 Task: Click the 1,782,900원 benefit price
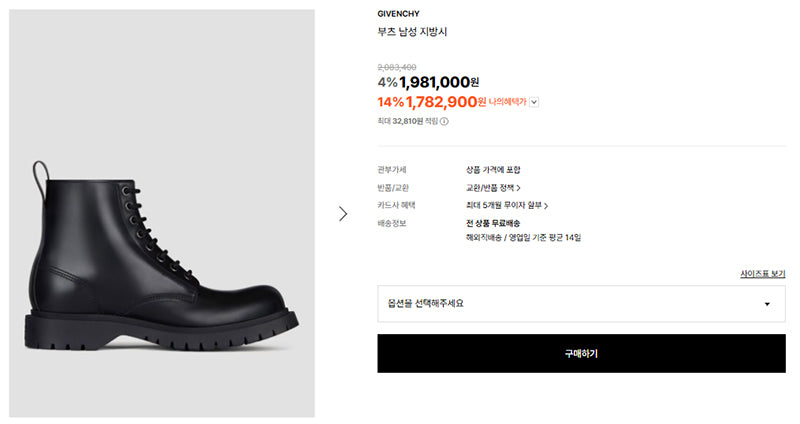click(x=445, y=102)
